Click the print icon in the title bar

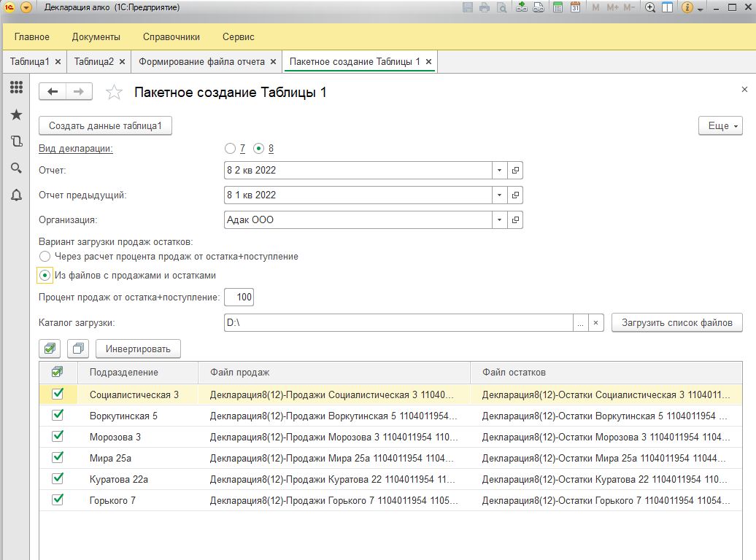coord(485,7)
